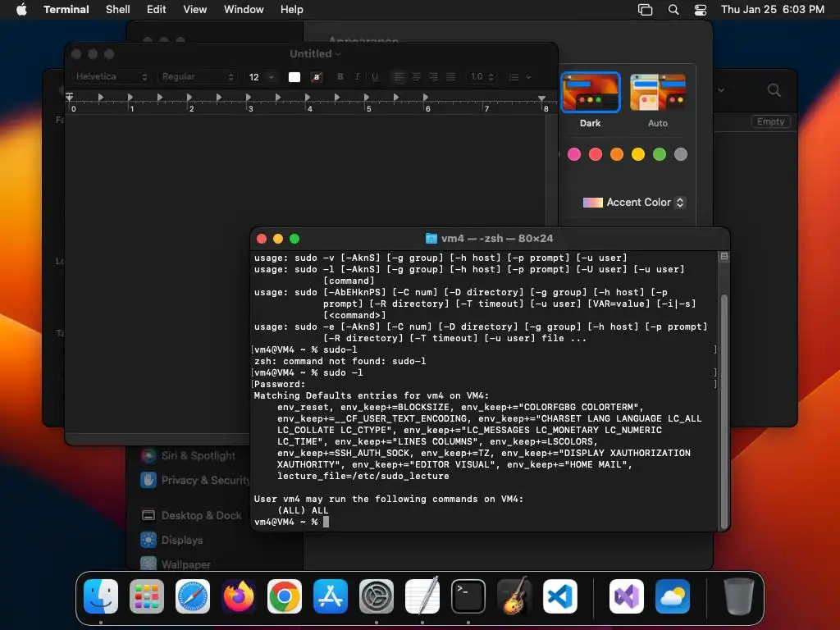Open the Terminal menu in the menu bar
This screenshot has width=840, height=630.
[66, 10]
